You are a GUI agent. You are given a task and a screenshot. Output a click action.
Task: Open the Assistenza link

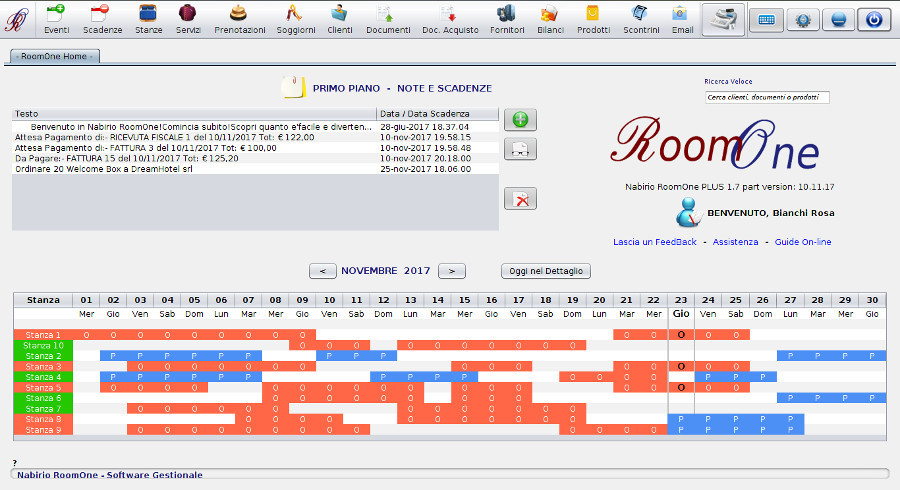[x=735, y=242]
